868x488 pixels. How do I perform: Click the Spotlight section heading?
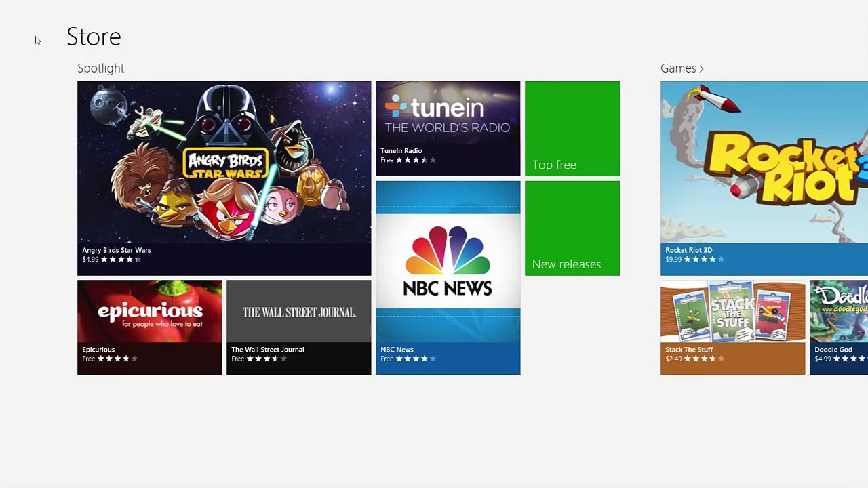click(x=100, y=68)
